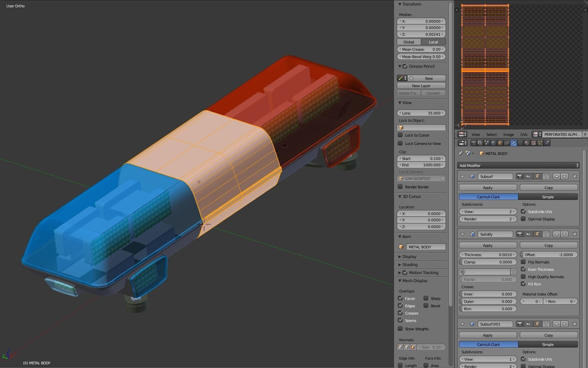The image size is (588, 368).
Task: Apply the Solidify modifier
Action: point(487,245)
